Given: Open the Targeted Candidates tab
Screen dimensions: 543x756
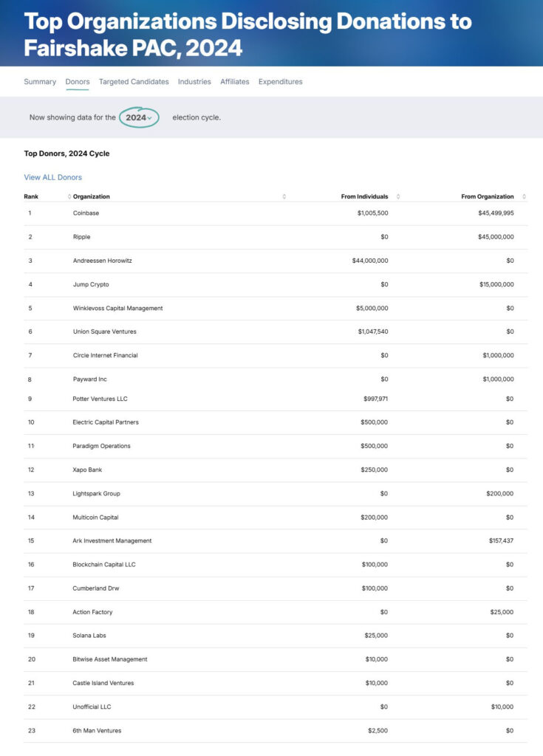Looking at the screenshot, I should click(134, 82).
